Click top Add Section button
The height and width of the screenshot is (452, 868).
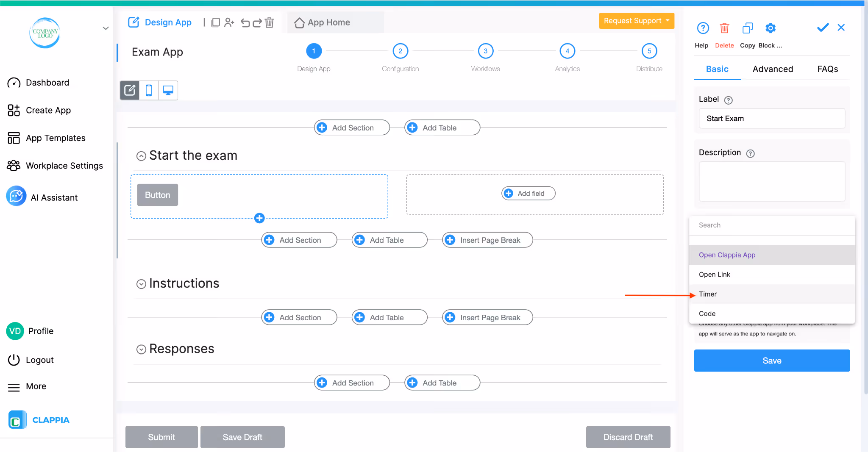point(352,128)
